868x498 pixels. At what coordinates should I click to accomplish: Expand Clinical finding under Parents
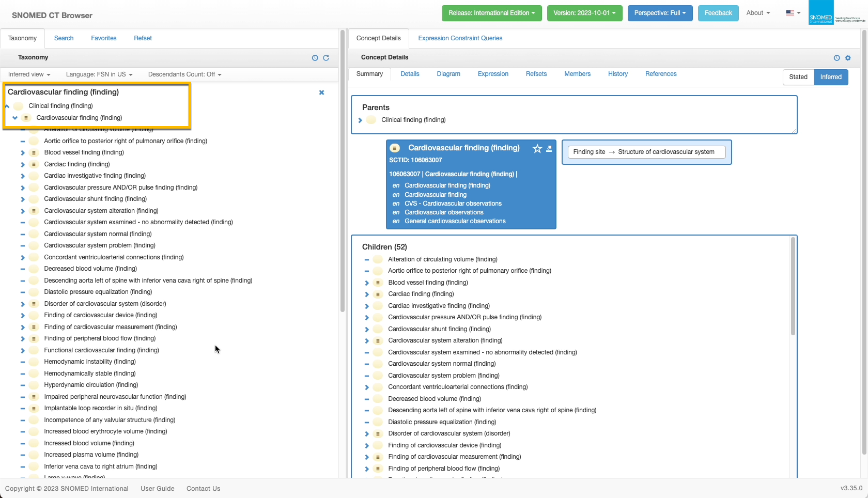point(360,120)
